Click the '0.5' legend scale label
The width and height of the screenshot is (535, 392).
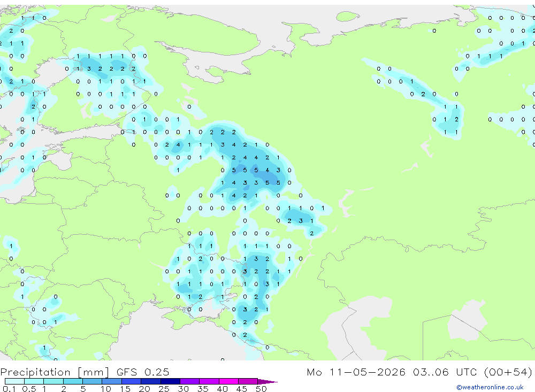(x=29, y=389)
